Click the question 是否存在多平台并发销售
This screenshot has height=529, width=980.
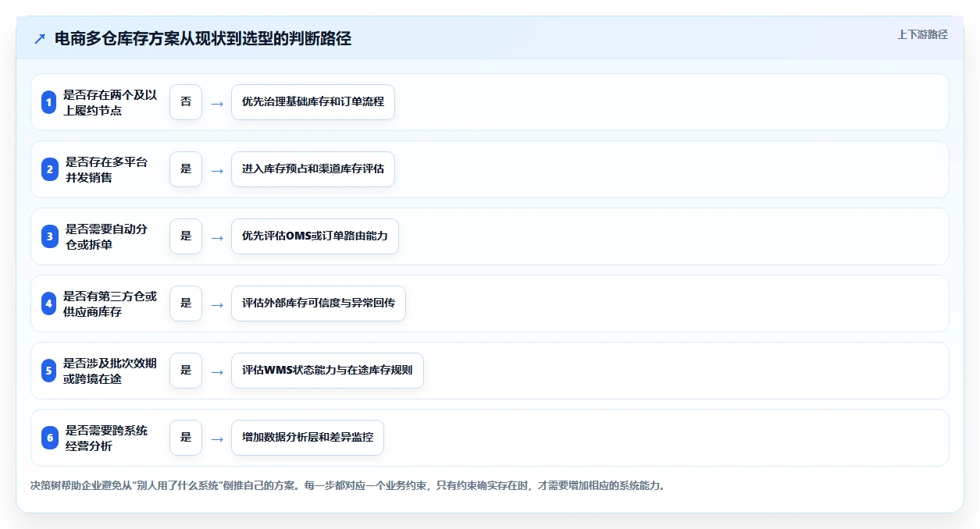(x=106, y=169)
